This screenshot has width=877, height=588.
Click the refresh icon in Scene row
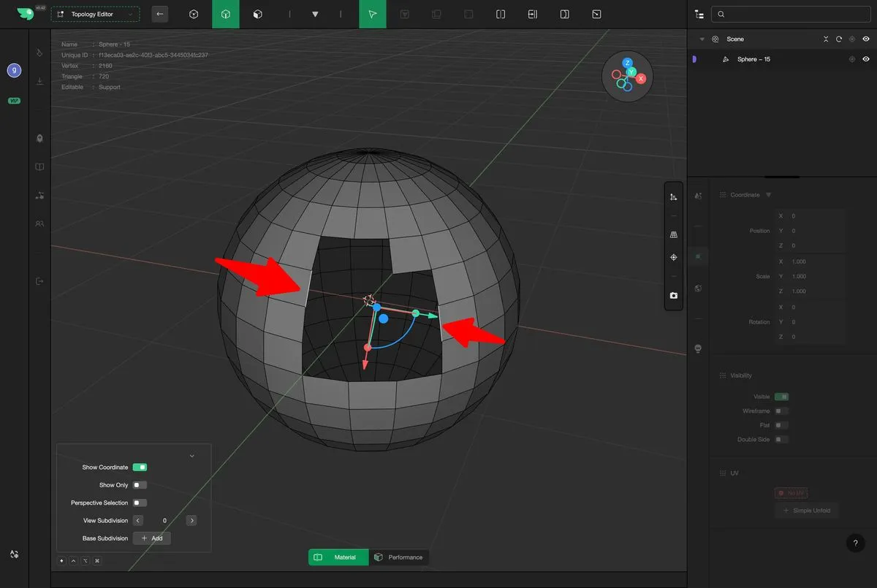click(839, 39)
